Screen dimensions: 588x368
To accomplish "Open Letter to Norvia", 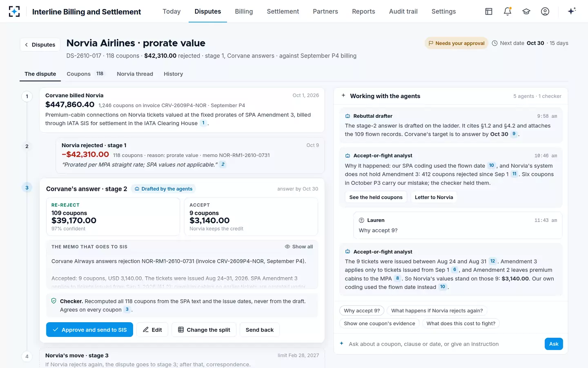I will coord(434,197).
